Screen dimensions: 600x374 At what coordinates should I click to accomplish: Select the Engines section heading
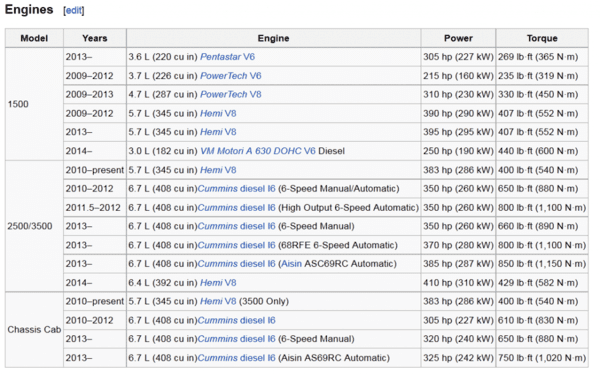coord(29,10)
